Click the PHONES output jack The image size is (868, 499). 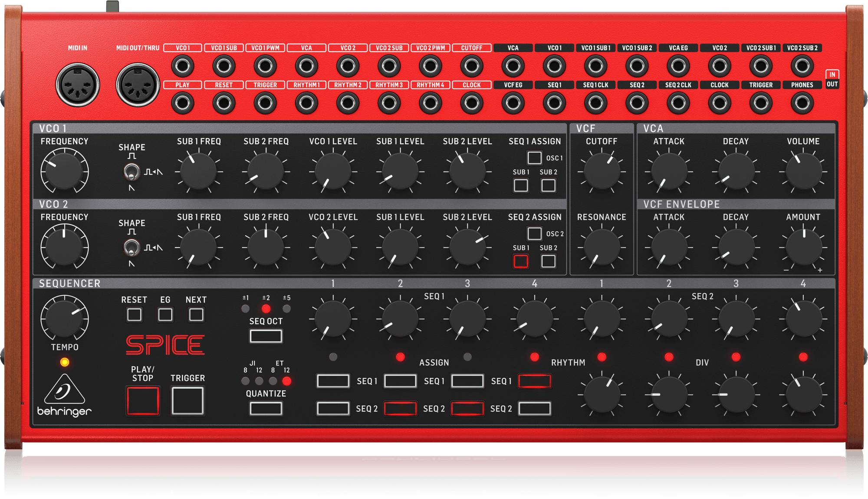tap(802, 103)
